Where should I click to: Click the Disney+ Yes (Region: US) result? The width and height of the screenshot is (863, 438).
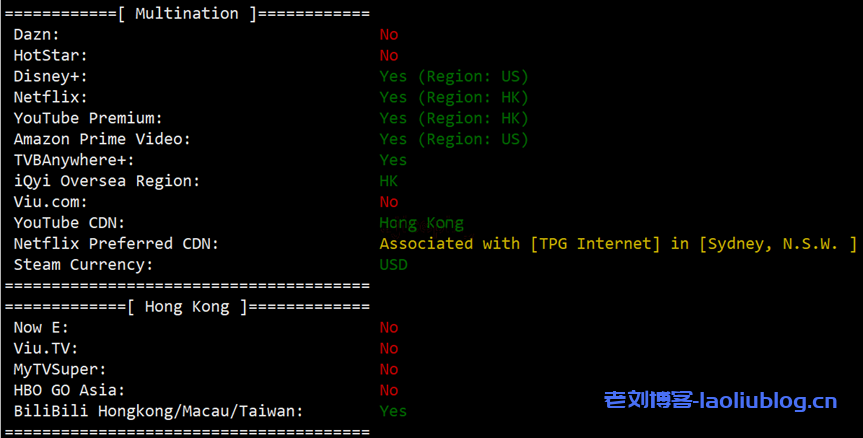(x=453, y=77)
